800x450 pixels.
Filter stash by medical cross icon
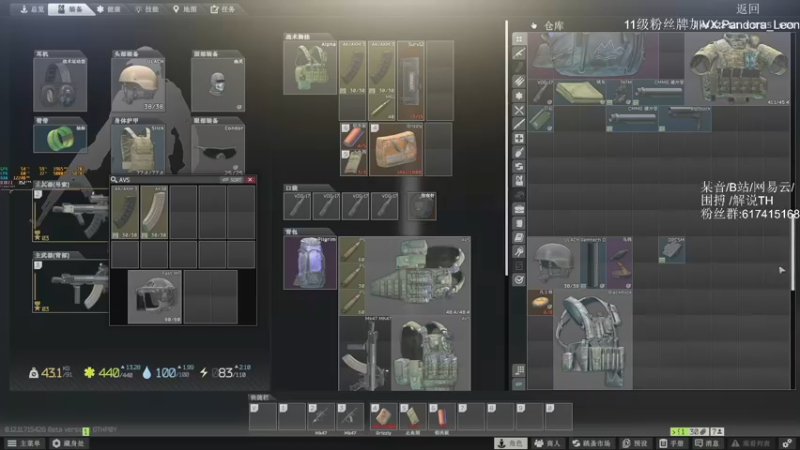tap(519, 138)
